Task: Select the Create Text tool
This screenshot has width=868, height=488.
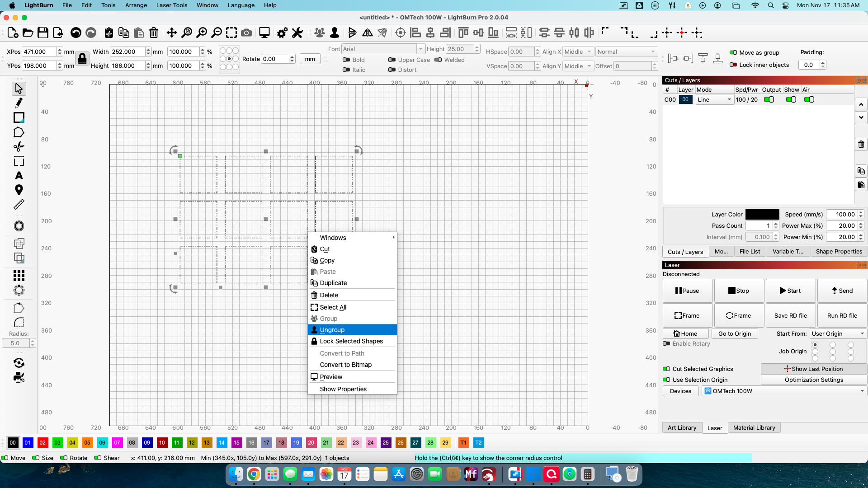Action: (19, 175)
